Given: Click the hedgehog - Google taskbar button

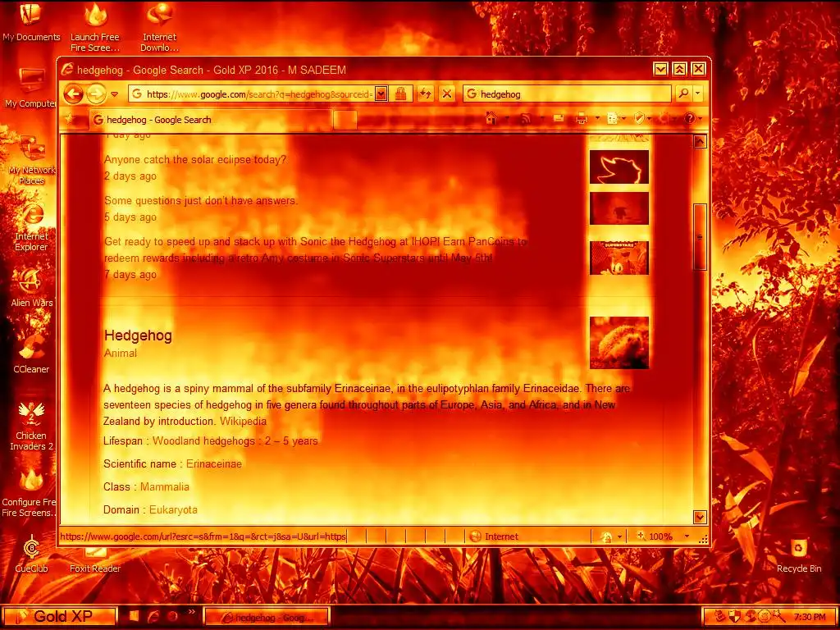Looking at the screenshot, I should coord(267,617).
